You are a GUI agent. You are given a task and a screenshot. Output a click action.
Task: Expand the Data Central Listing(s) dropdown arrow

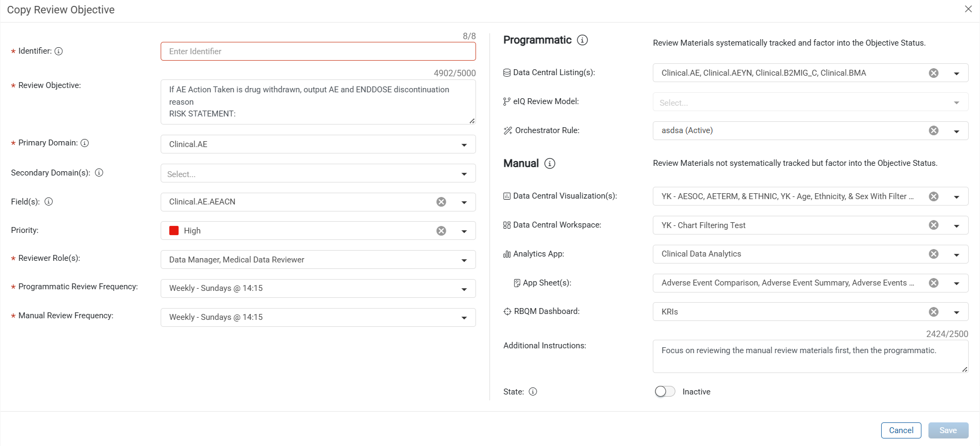(x=956, y=74)
